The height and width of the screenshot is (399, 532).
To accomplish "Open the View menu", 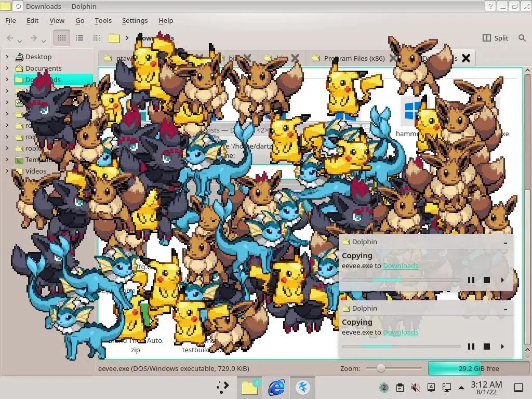I will 57,20.
